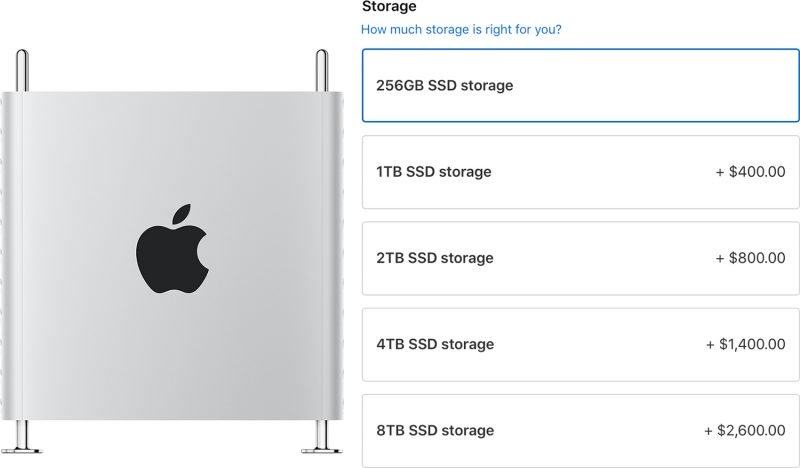Click the Mac Pro's top left handle

(x=22, y=70)
